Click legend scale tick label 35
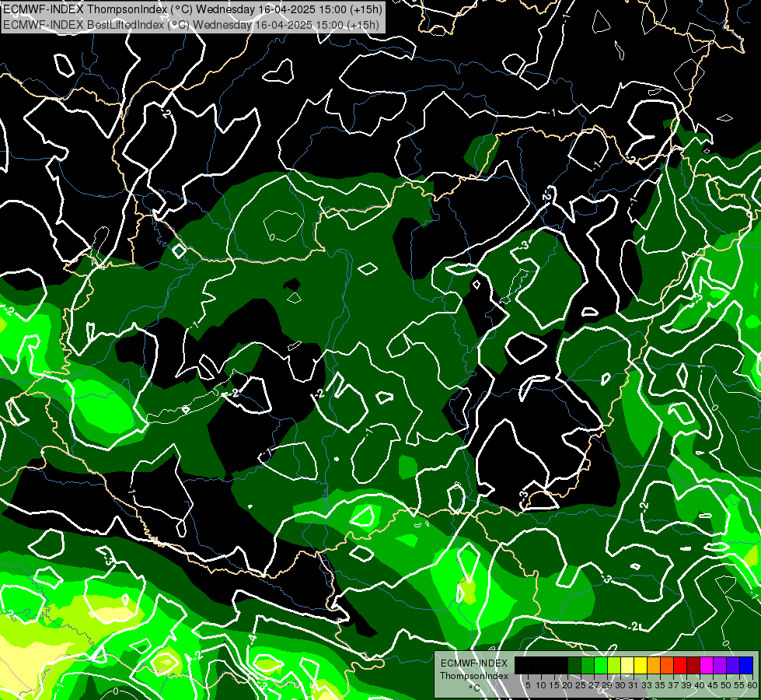Screen dimensions: 761x700 click(660, 685)
